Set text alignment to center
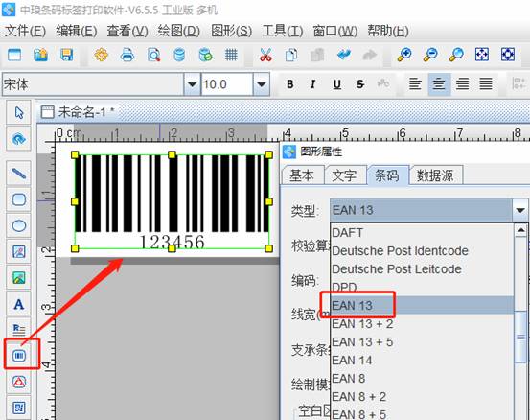This screenshot has width=530, height=420. (x=439, y=83)
